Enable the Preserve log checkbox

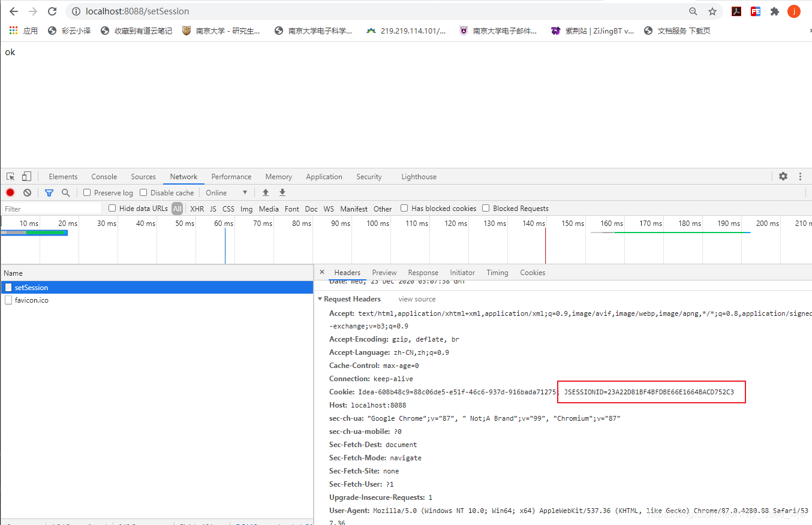pos(87,192)
